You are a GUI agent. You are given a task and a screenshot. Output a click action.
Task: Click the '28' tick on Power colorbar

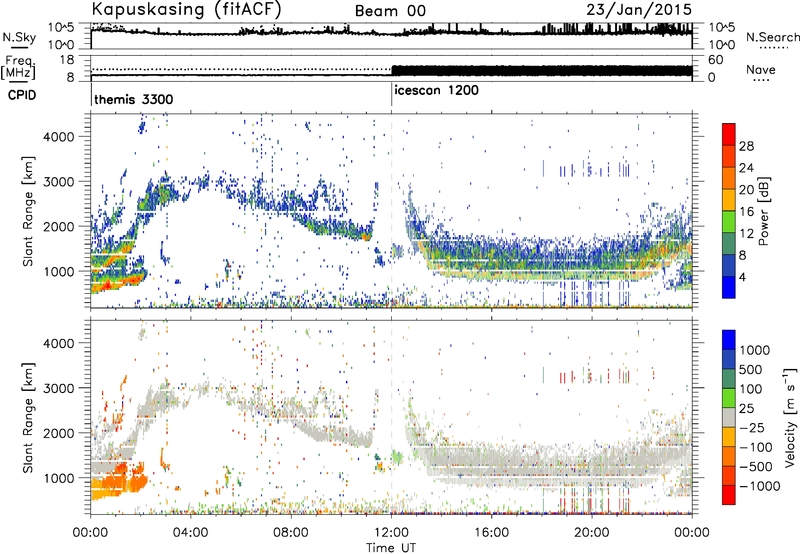pos(746,146)
